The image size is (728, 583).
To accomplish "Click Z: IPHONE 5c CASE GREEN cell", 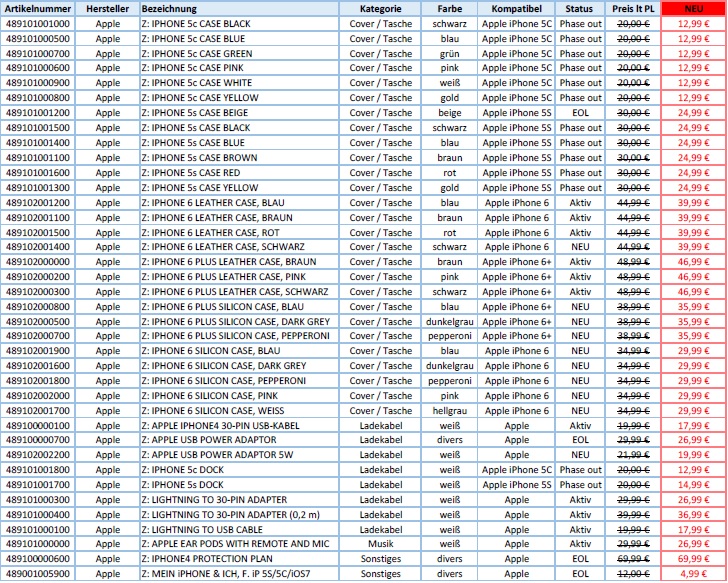I will point(239,53).
